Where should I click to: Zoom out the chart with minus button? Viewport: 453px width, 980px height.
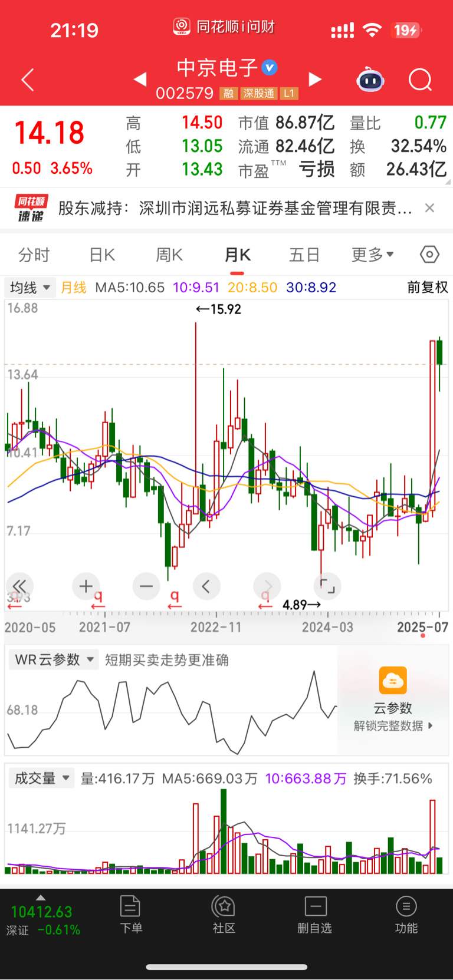(x=146, y=586)
